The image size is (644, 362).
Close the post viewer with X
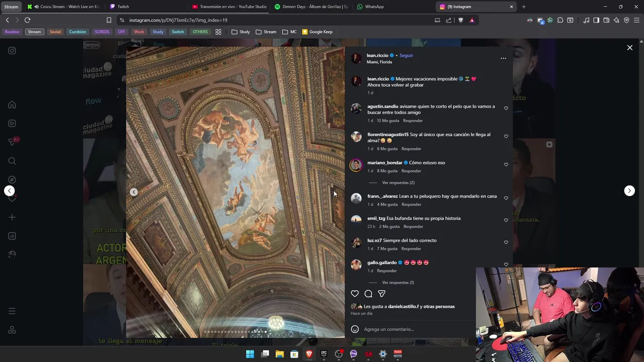629,48
